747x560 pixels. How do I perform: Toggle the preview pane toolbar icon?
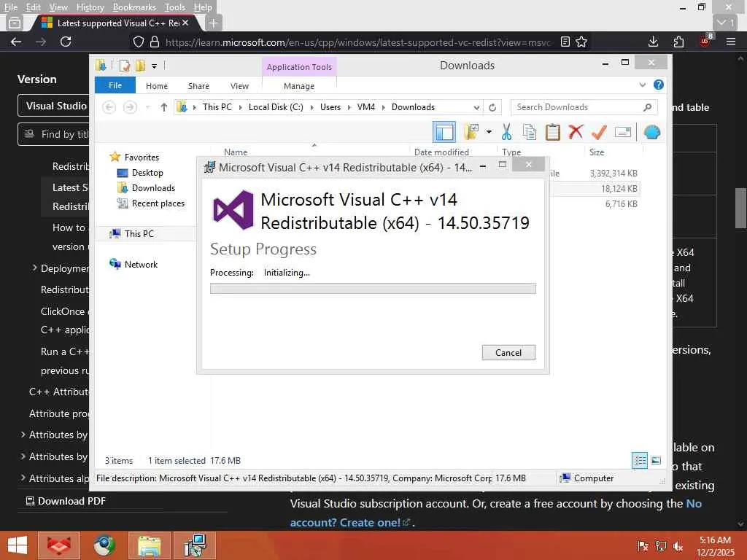coord(444,132)
